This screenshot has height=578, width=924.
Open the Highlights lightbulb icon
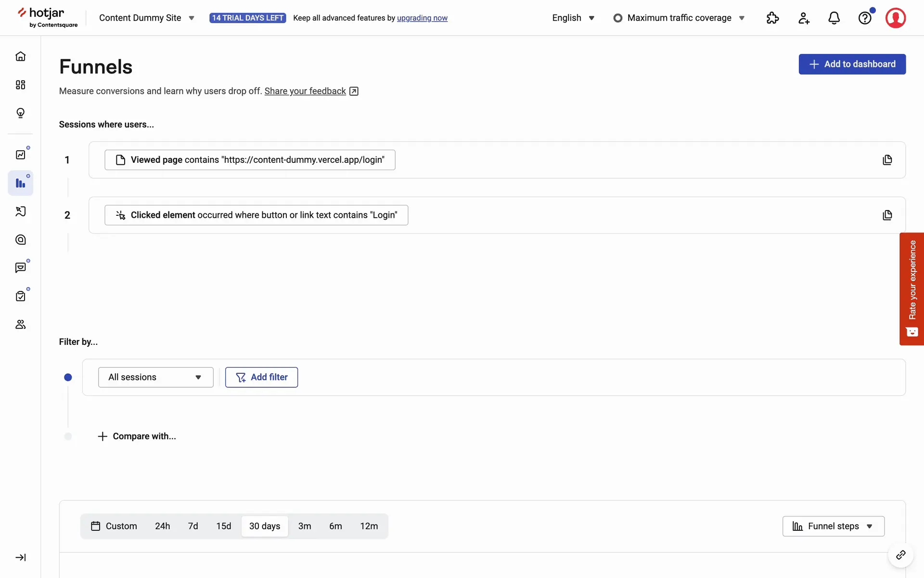(x=20, y=113)
